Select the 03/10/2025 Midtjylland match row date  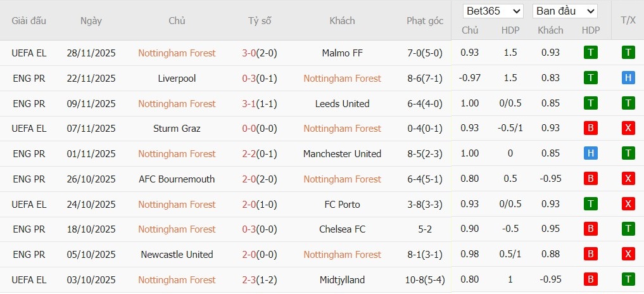coord(91,280)
